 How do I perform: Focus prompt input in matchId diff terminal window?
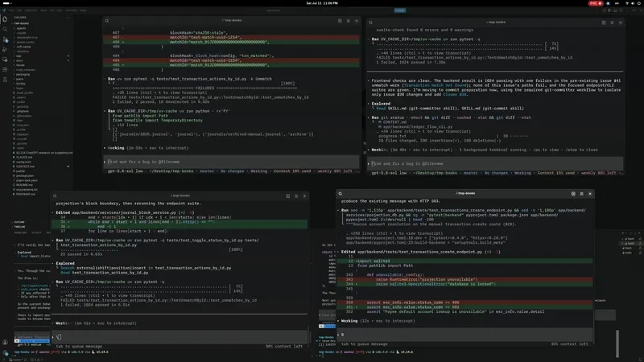coord(231,162)
